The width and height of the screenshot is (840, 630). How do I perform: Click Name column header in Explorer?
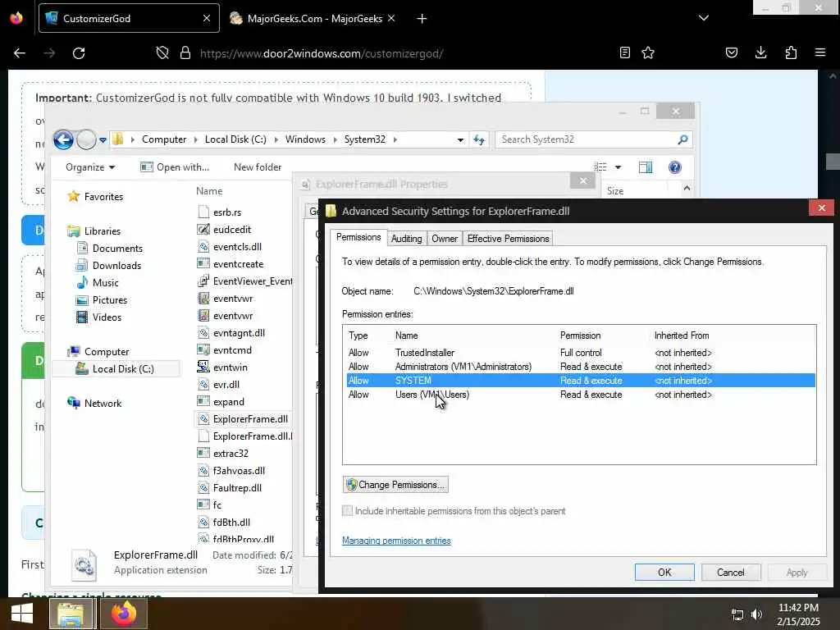pos(209,190)
